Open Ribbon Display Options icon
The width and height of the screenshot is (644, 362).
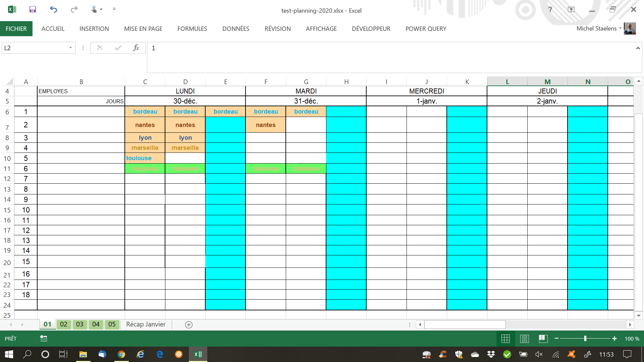tap(571, 9)
